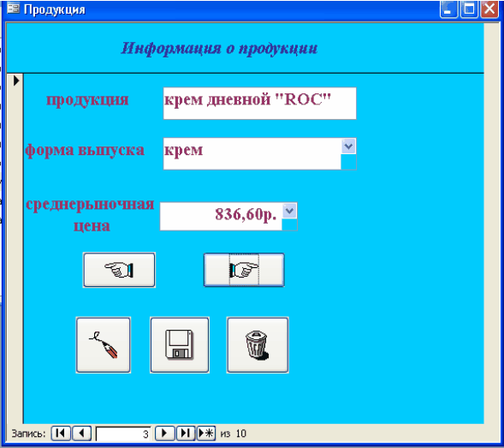Screen dimensions: 504x448
Task: Go to next record using navigation arrow
Action: pyautogui.click(x=165, y=433)
